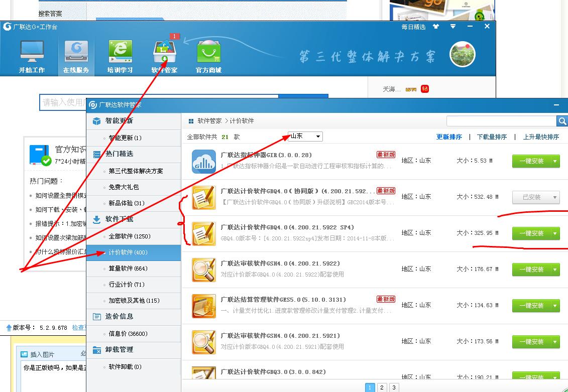Focus the search box in 软件管家
The height and width of the screenshot is (392, 568).
tap(501, 121)
